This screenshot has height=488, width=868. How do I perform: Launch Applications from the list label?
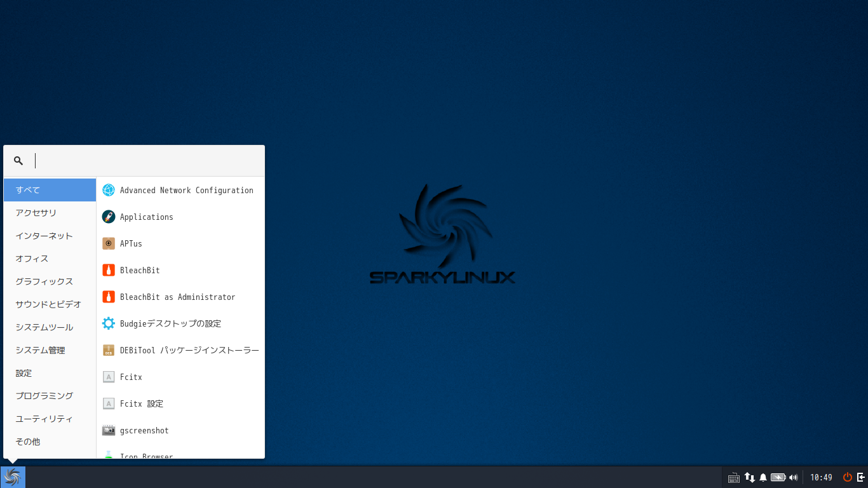click(147, 217)
